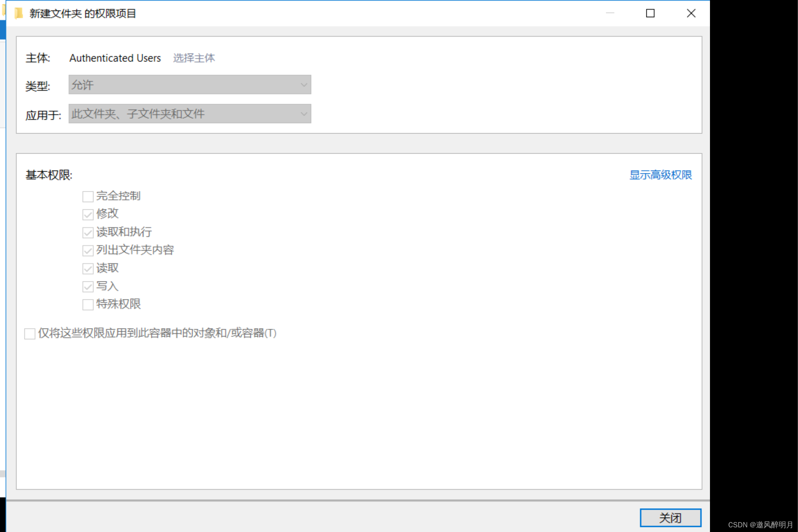Disable the 修改 modify permission checkbox

point(88,213)
